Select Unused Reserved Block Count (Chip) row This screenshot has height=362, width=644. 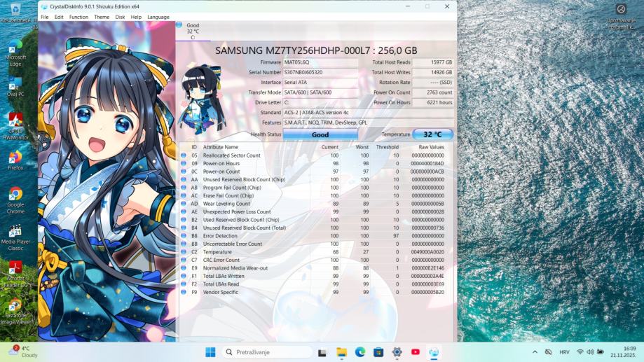(316, 179)
